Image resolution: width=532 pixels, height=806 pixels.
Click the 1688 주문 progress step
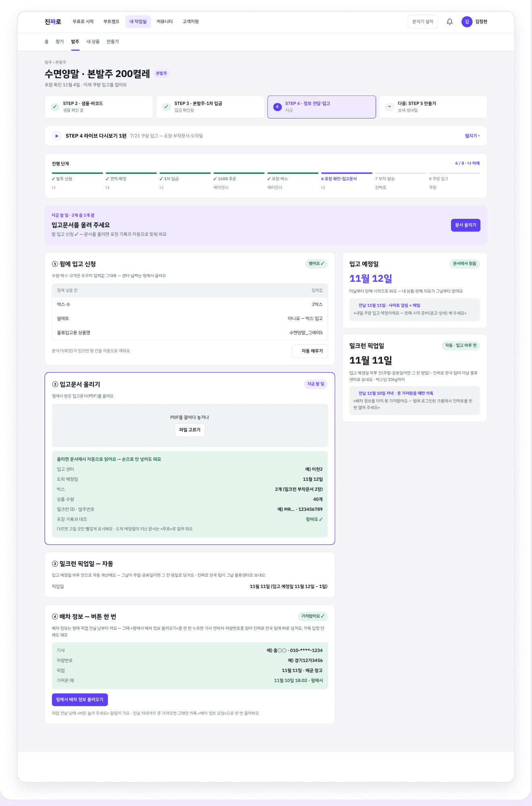[239, 181]
